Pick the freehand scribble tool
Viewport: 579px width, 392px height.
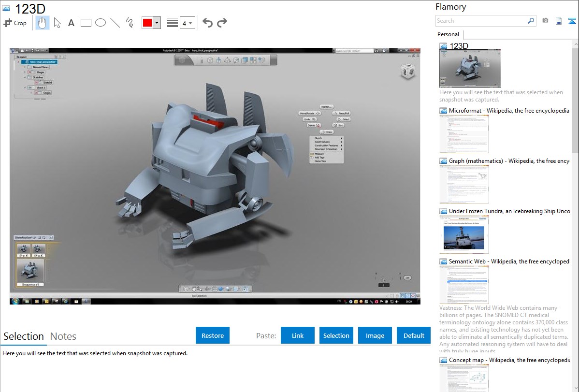(130, 23)
